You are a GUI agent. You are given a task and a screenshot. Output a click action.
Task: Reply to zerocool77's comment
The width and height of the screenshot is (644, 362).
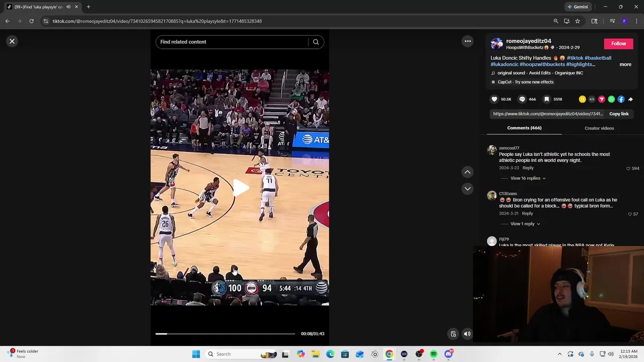528,167
